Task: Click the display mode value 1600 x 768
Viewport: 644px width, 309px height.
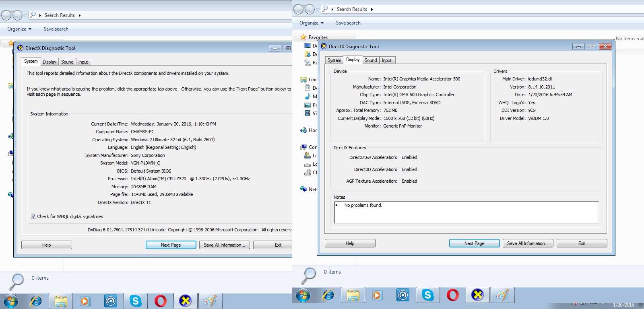Action: (x=409, y=118)
